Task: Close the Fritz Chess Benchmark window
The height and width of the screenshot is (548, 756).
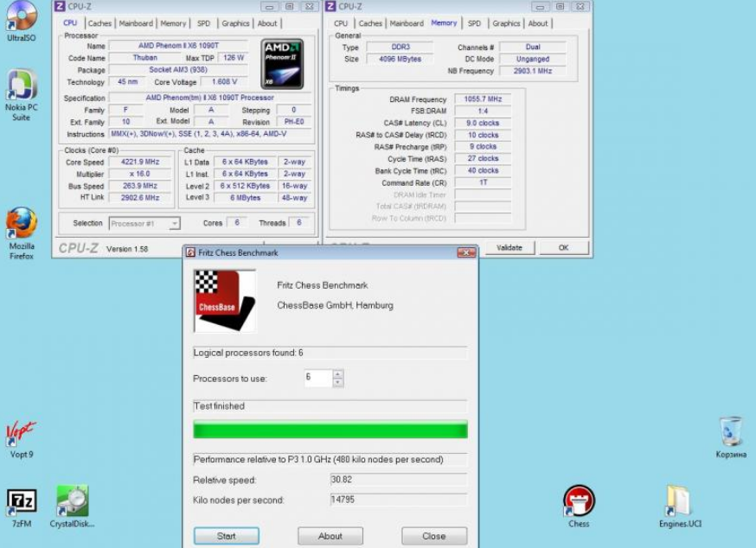Action: 466,252
